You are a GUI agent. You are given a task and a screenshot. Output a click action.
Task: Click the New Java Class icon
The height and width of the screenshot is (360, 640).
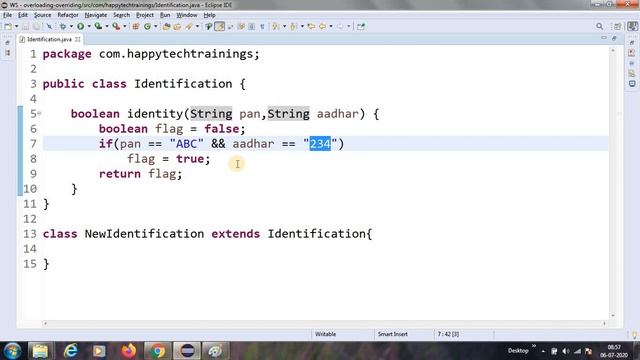(x=147, y=27)
